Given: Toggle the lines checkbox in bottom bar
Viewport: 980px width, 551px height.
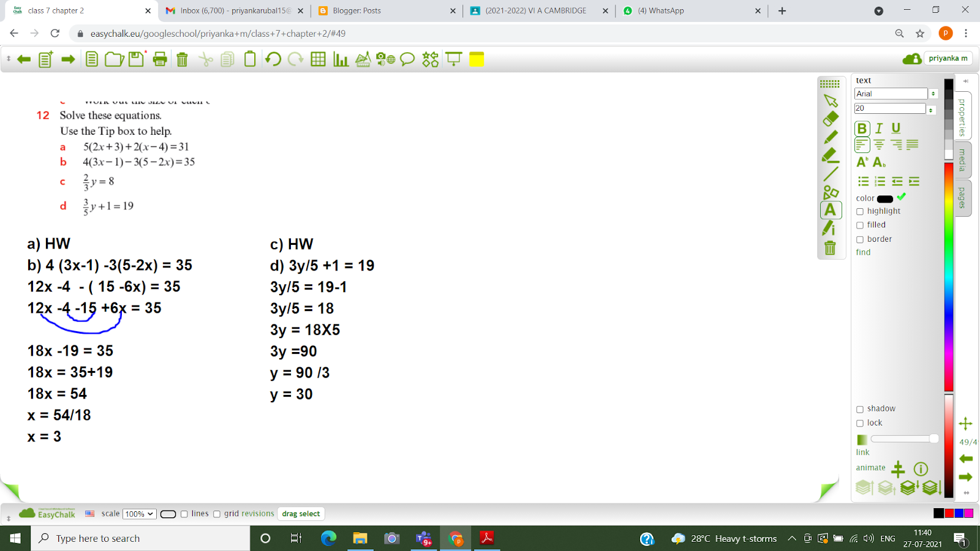Looking at the screenshot, I should [184, 514].
